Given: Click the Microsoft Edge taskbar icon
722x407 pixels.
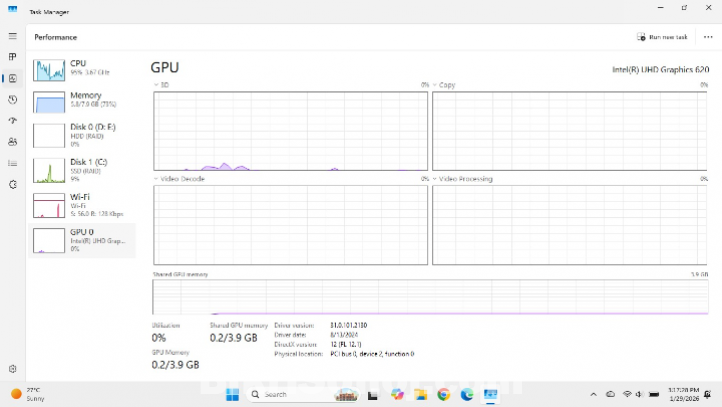Looking at the screenshot, I should pyautogui.click(x=466, y=394).
